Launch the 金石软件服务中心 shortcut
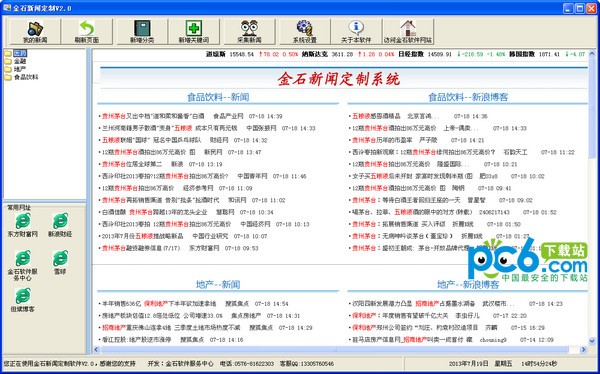 [23, 266]
